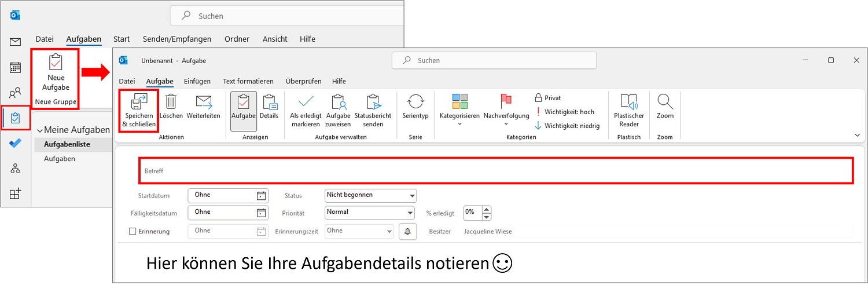Open People contacts in left sidebar
Image resolution: width=868 pixels, height=285 pixels.
pos(15,93)
